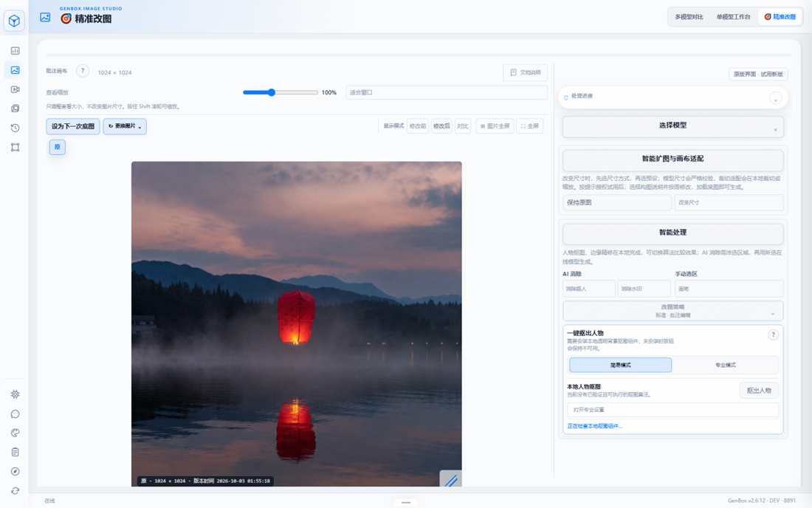
Task: Open the compass sidebar icon
Action: point(15,471)
